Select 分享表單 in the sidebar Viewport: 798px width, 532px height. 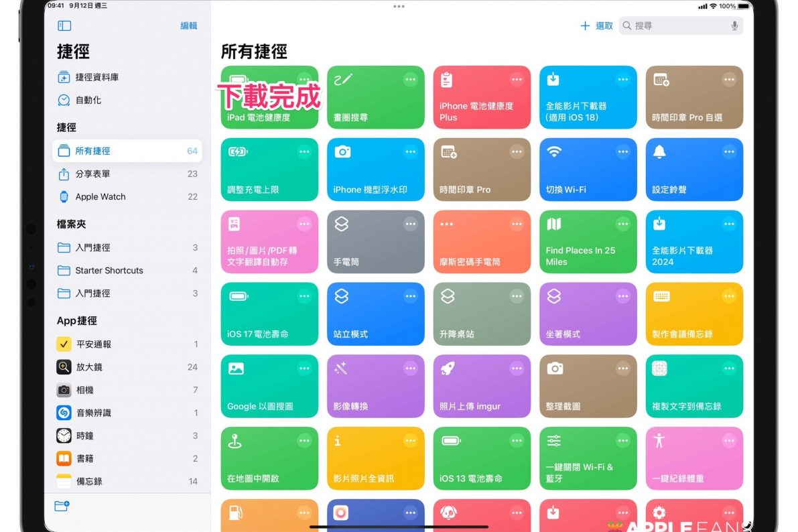[x=92, y=174]
